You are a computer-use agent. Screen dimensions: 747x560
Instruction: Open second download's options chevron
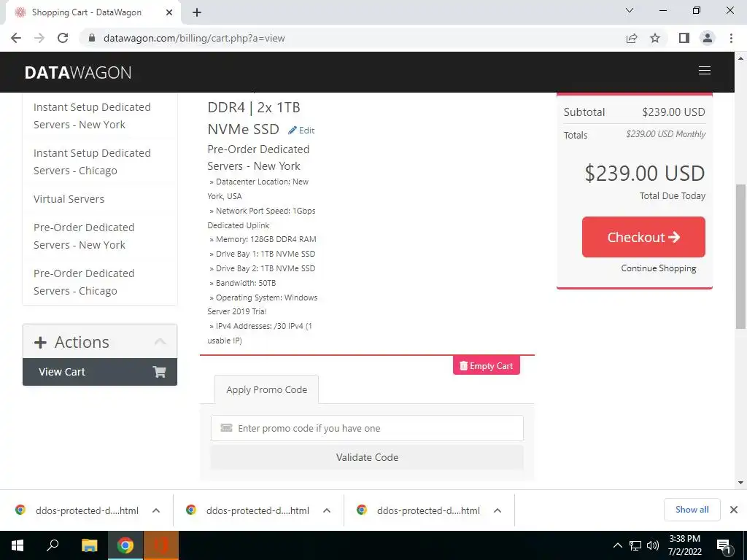[x=327, y=510]
